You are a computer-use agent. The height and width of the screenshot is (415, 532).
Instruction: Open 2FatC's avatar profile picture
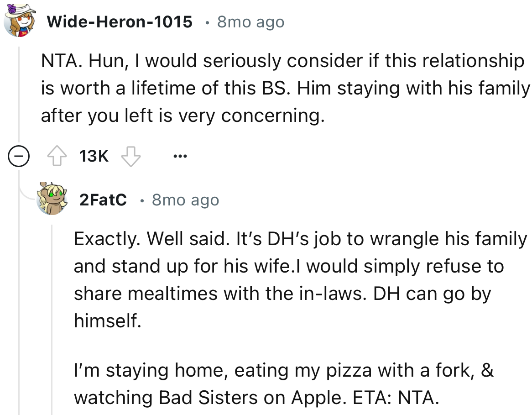pos(52,200)
